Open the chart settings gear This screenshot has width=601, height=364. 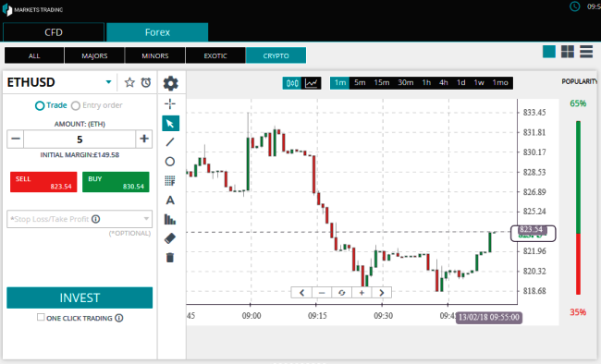click(x=170, y=83)
